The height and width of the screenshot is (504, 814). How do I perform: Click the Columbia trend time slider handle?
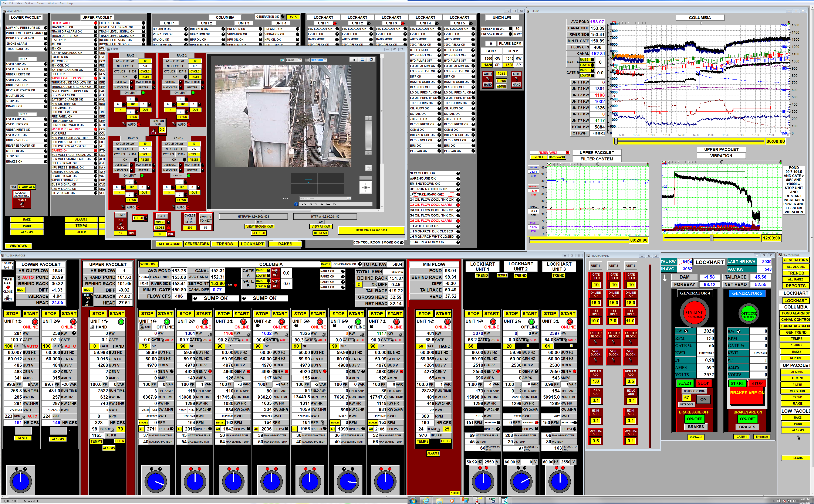pyautogui.click(x=616, y=141)
